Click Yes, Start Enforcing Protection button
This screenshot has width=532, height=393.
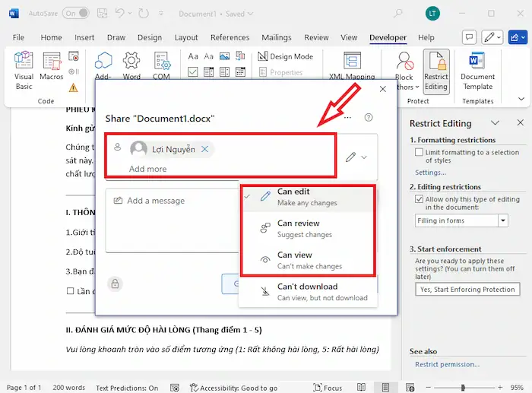[468, 289]
